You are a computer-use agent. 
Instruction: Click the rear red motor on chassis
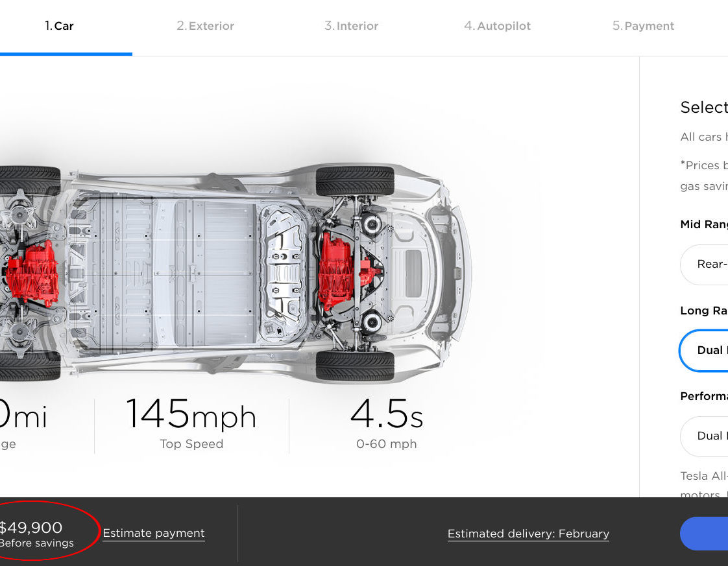tap(32, 274)
